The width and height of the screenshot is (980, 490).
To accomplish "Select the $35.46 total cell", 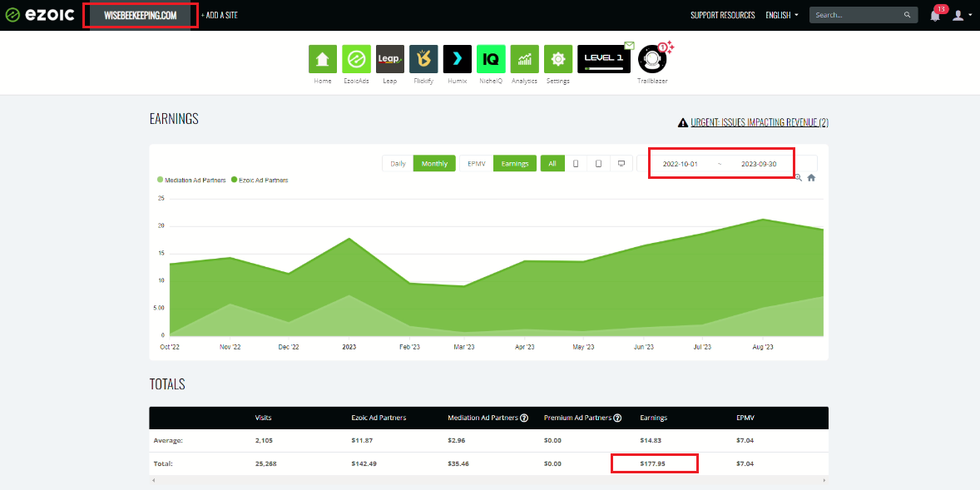I will point(459,463).
